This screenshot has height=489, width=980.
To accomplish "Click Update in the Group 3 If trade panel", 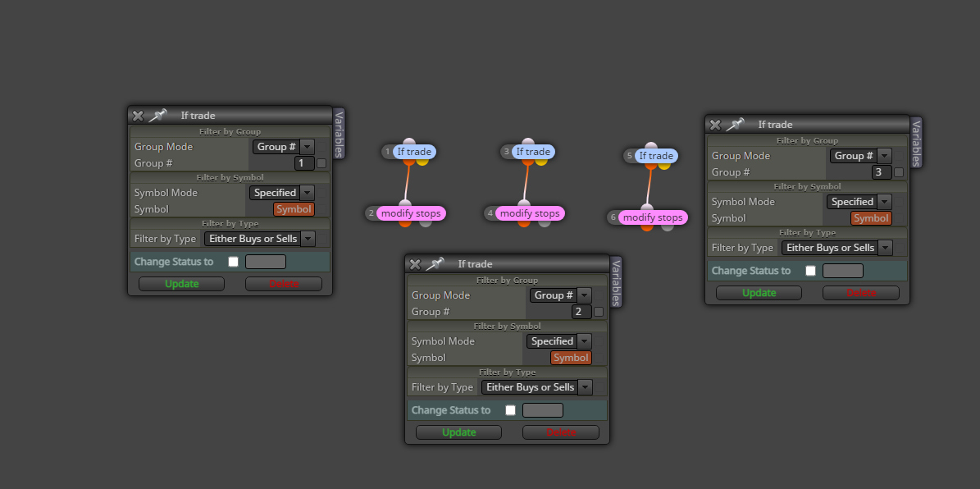I will click(759, 293).
